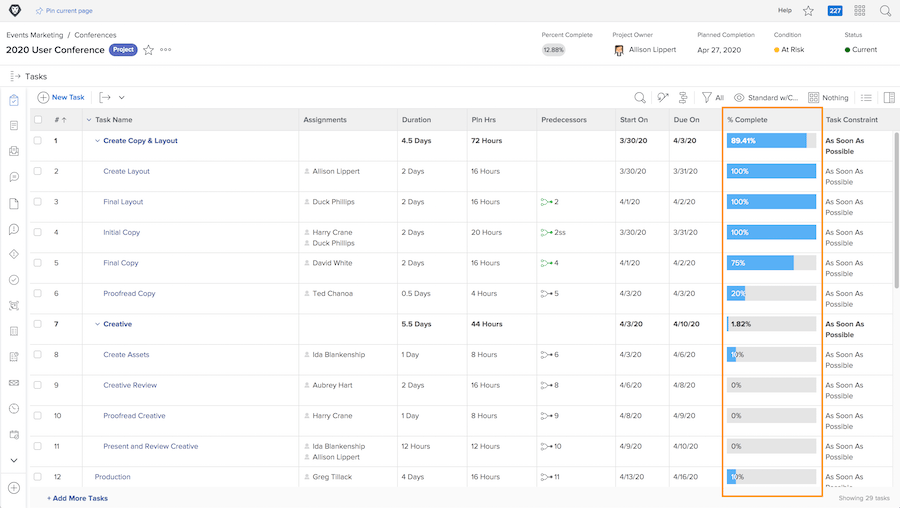The image size is (900, 508).
Task: Click the New Task button
Action: (61, 98)
